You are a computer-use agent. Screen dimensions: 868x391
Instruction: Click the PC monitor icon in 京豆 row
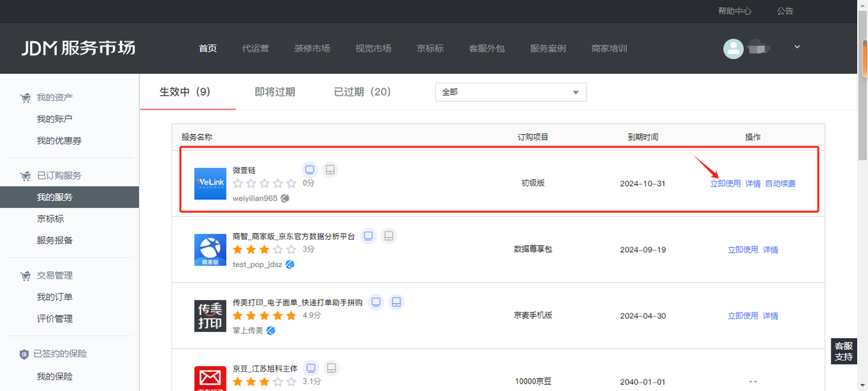coord(311,368)
